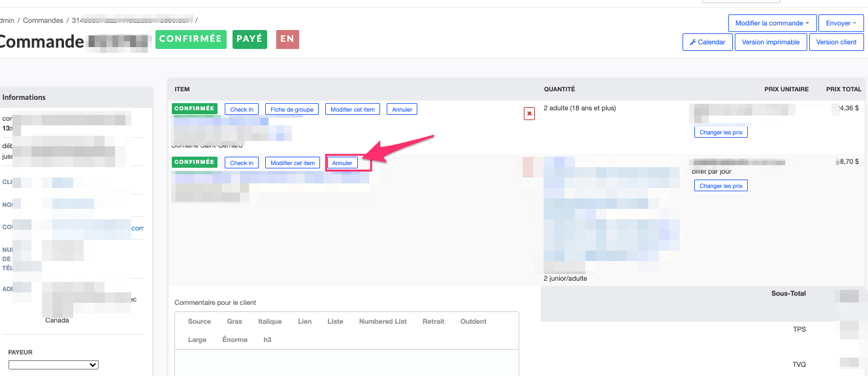The image size is (868, 376).
Task: Open Calendar with the wrench icon
Action: 707,42
